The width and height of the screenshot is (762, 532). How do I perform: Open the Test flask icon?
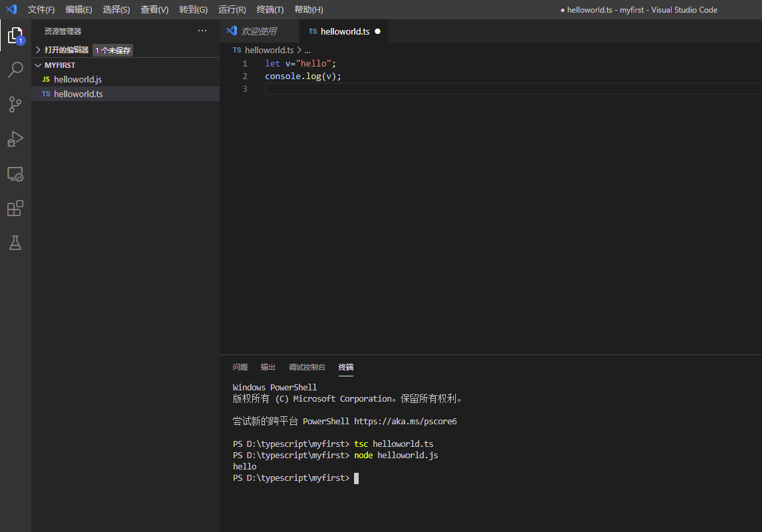pos(15,243)
